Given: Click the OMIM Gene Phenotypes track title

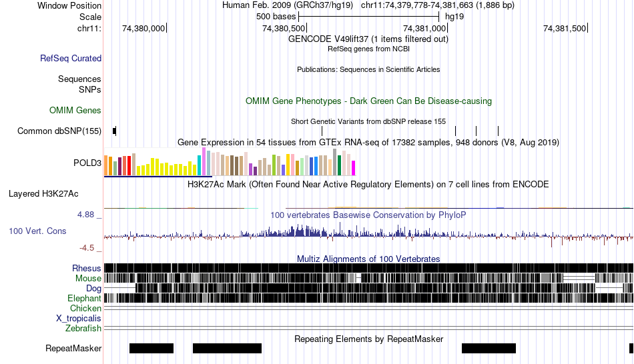Looking at the screenshot, I should (x=369, y=101).
